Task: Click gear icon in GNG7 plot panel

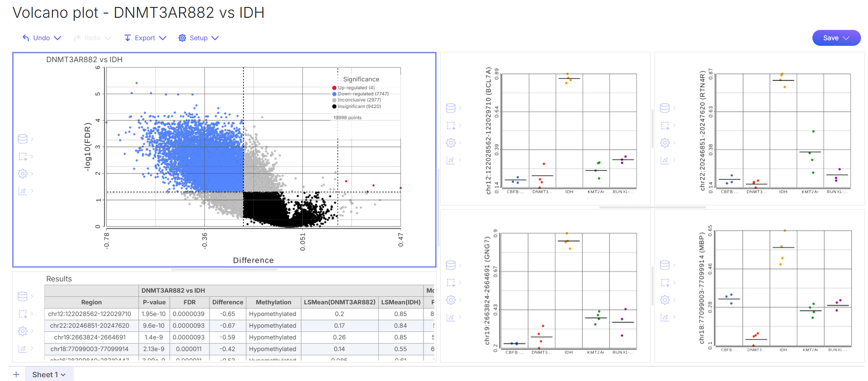Action: point(451,300)
